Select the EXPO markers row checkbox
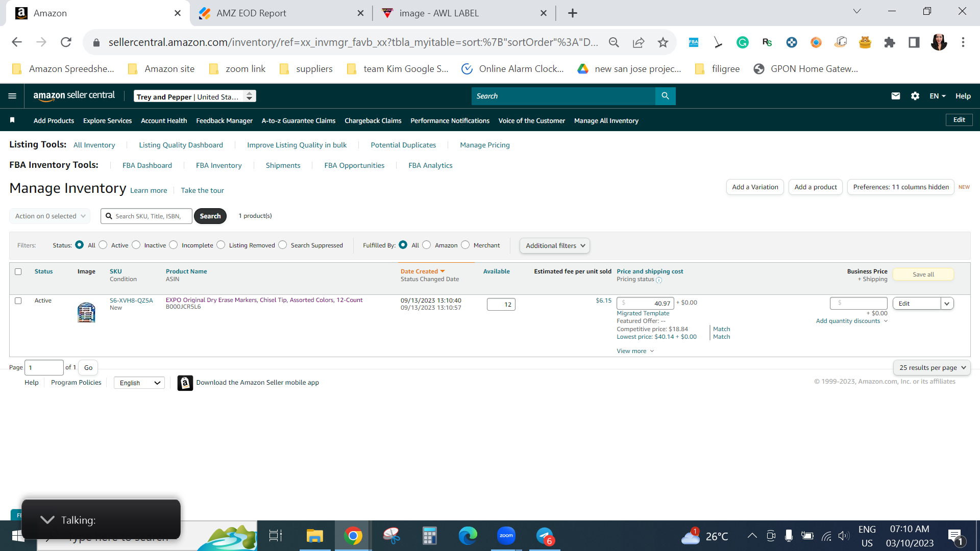Screen dimensions: 980x551 (18, 300)
